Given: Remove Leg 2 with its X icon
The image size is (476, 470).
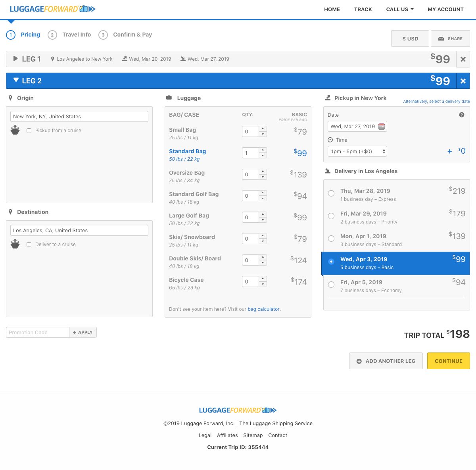Looking at the screenshot, I should point(463,81).
